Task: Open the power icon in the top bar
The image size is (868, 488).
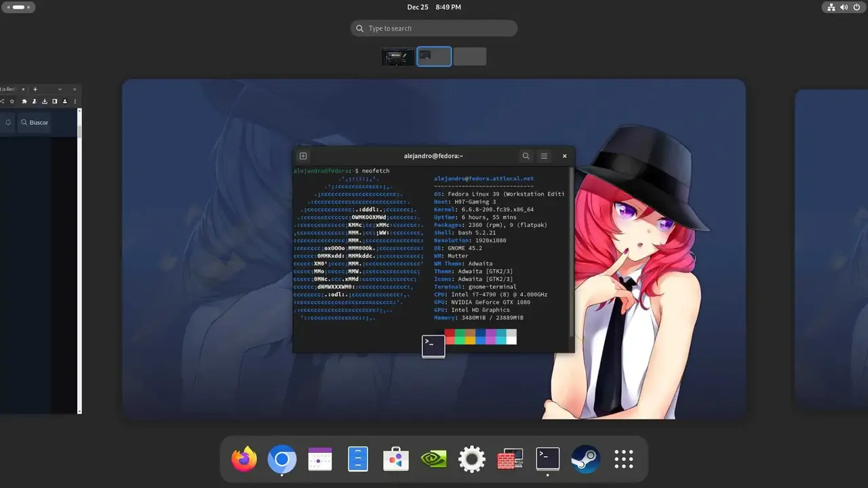Action: (x=856, y=7)
